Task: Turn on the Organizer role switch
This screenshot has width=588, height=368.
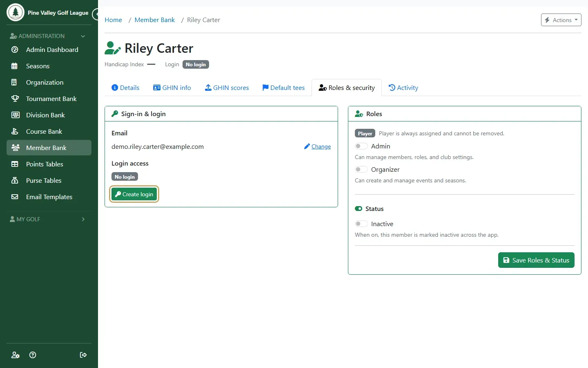Action: tap(361, 169)
